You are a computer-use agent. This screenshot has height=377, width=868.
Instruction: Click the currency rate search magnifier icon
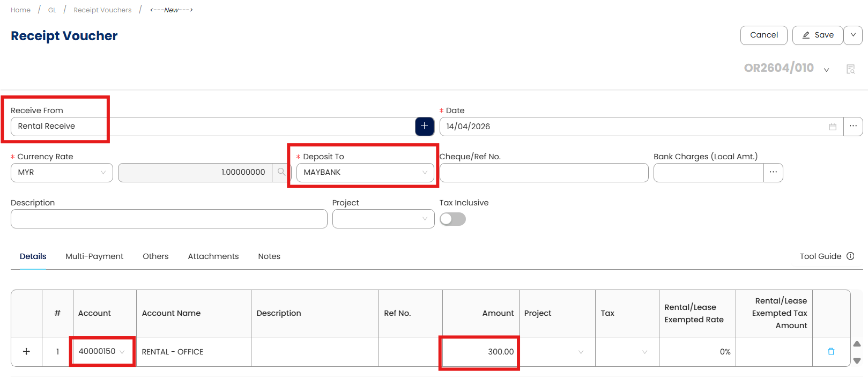point(281,172)
